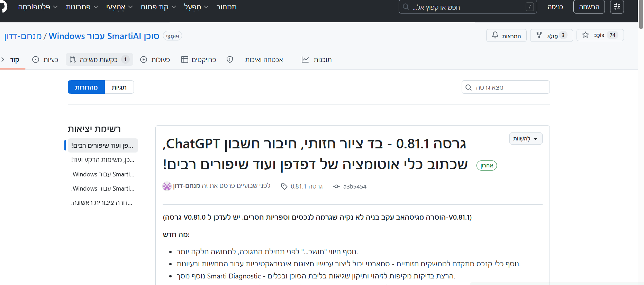Click the actions play icon
The height and width of the screenshot is (285, 644).
coord(144,59)
